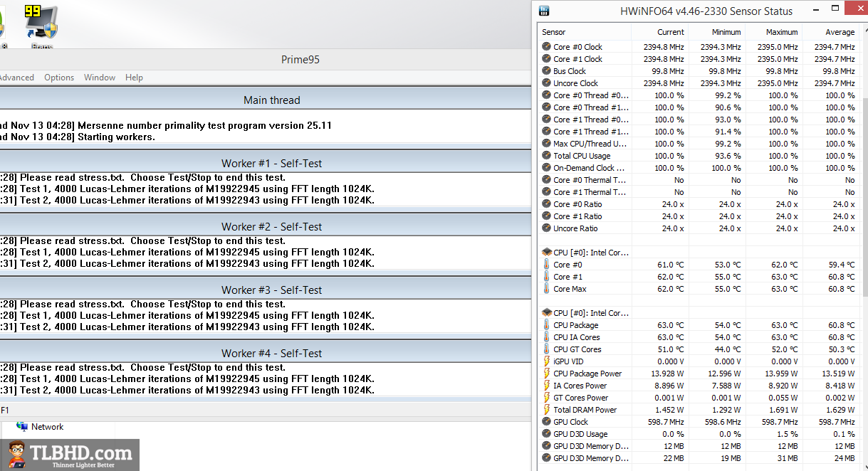Image resolution: width=868 pixels, height=471 pixels.
Task: Select the Core #1 Clock sensor label
Action: [577, 59]
